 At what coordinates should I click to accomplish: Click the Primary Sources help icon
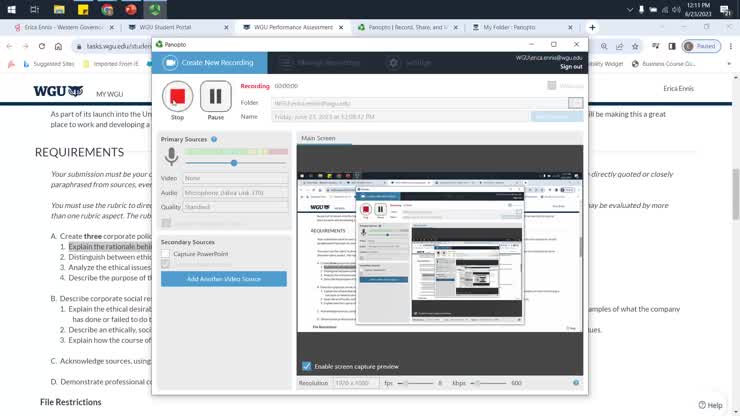214,140
